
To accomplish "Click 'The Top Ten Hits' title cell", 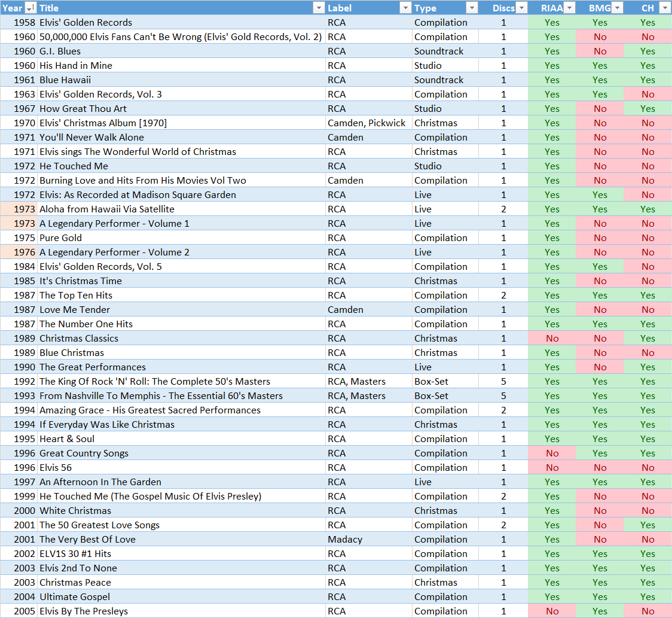I will coord(181,296).
